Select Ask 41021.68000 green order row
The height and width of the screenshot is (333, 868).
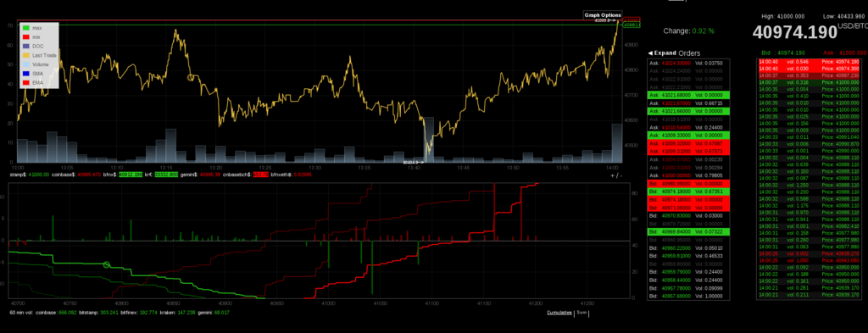tap(688, 95)
